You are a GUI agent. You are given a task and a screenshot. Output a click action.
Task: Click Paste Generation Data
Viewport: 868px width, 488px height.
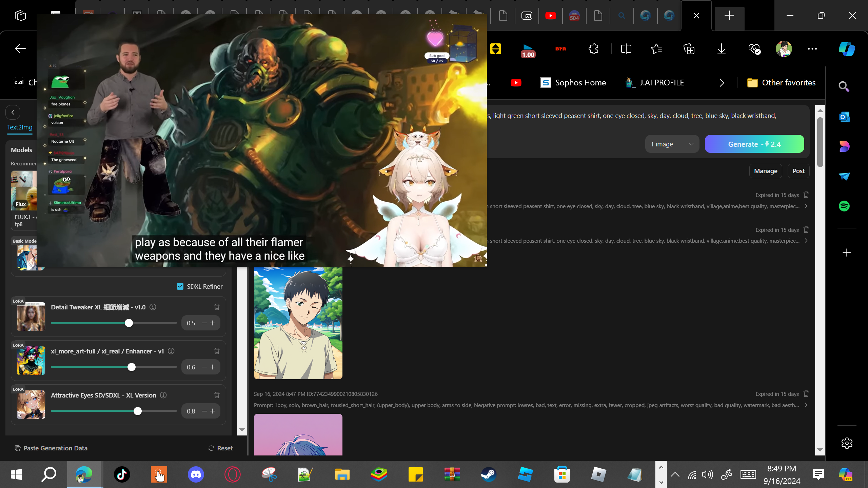[51, 448]
